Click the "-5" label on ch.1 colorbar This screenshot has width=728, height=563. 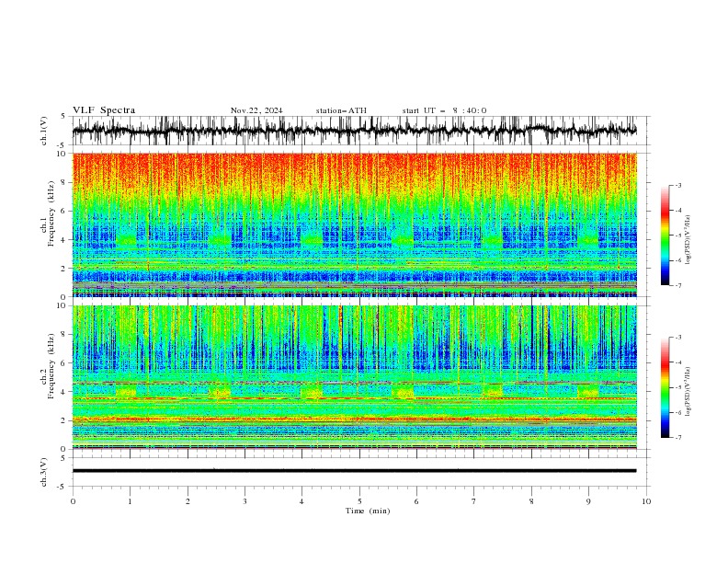click(x=677, y=236)
